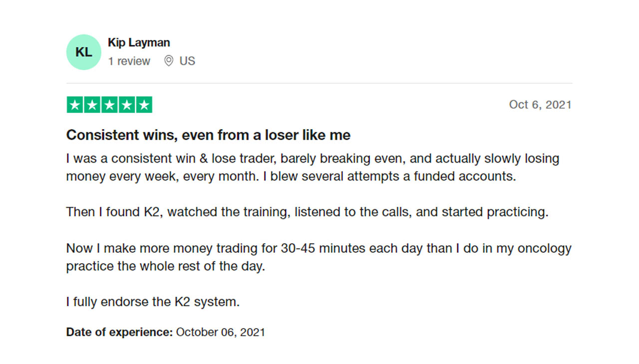Click the horizontal divider below the reviewer header

click(319, 83)
